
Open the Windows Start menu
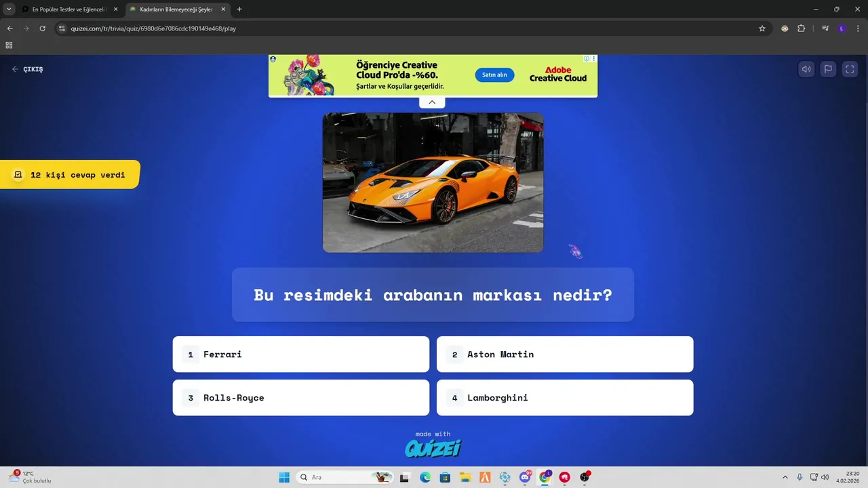(x=284, y=477)
